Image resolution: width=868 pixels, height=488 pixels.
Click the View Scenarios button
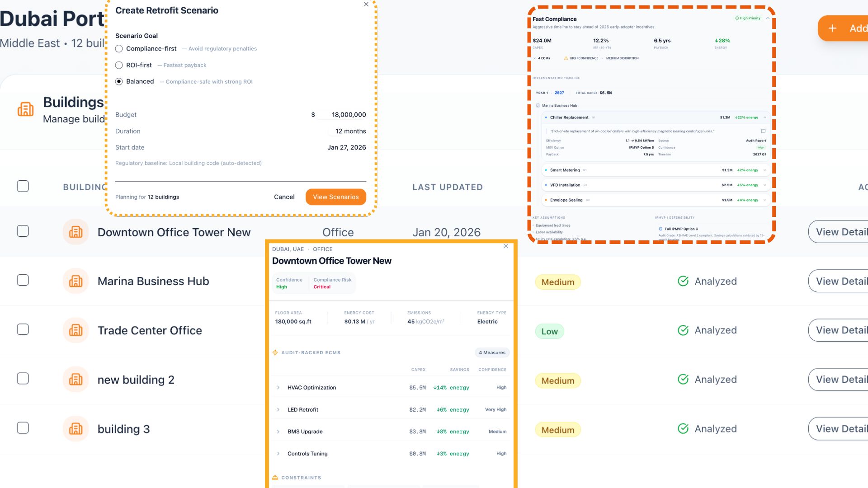coord(335,197)
